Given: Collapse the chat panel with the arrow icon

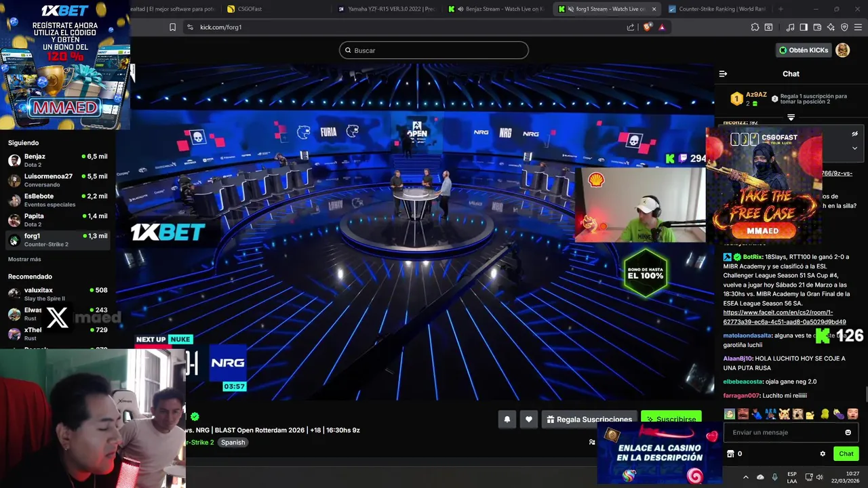Looking at the screenshot, I should point(723,74).
